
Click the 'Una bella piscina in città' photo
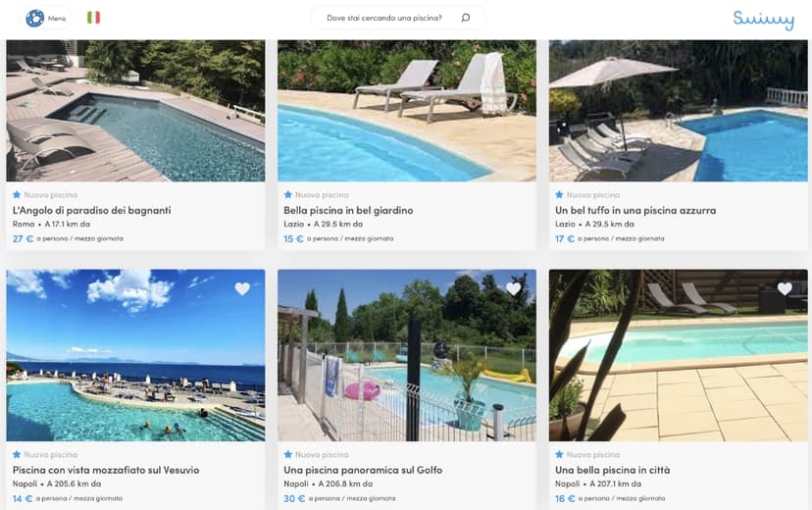(678, 355)
